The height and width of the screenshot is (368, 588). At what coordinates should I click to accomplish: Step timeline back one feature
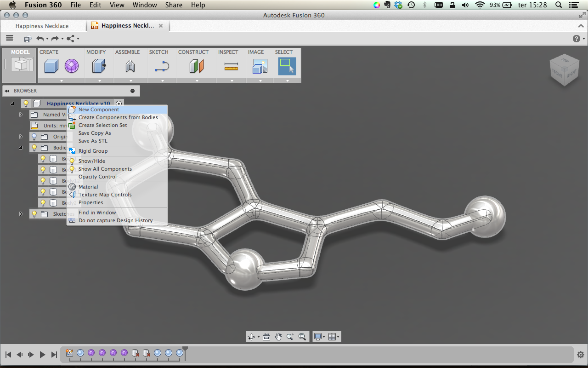(19, 355)
